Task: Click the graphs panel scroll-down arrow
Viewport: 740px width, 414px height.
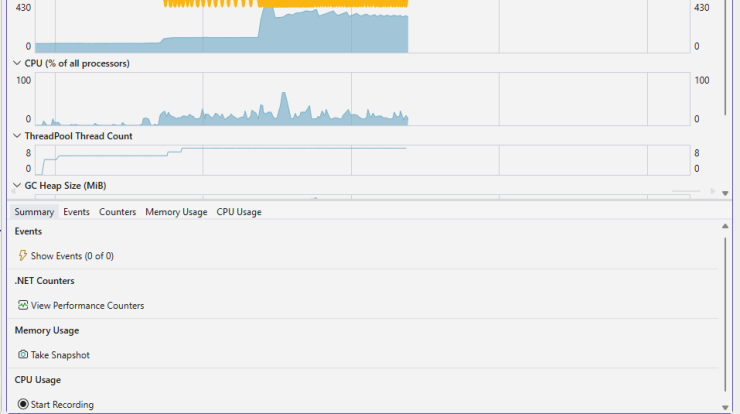Action: [725, 194]
